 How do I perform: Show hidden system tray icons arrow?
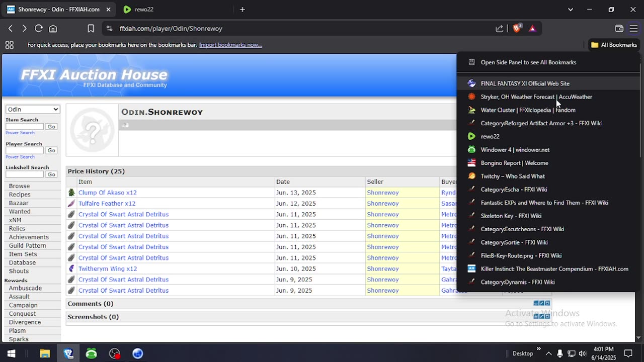click(548, 353)
